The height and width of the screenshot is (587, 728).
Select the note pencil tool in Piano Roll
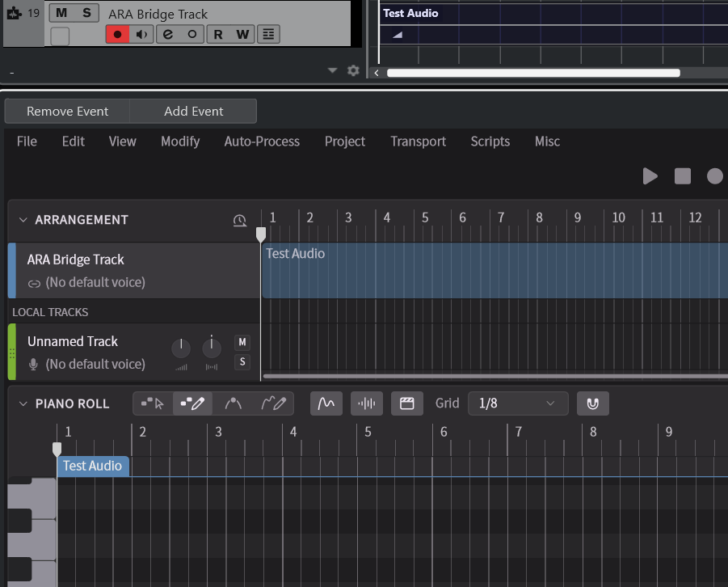pyautogui.click(x=192, y=403)
